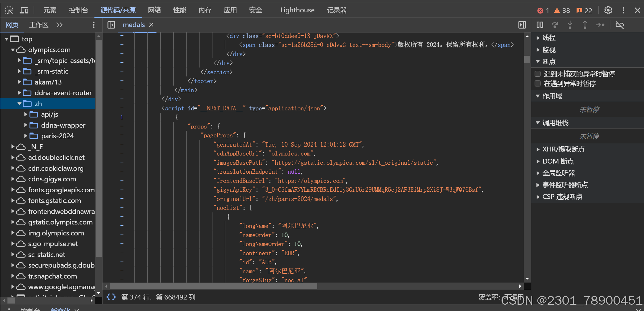Expand the 监视 watch section
The width and height of the screenshot is (644, 311).
pyautogui.click(x=538, y=50)
